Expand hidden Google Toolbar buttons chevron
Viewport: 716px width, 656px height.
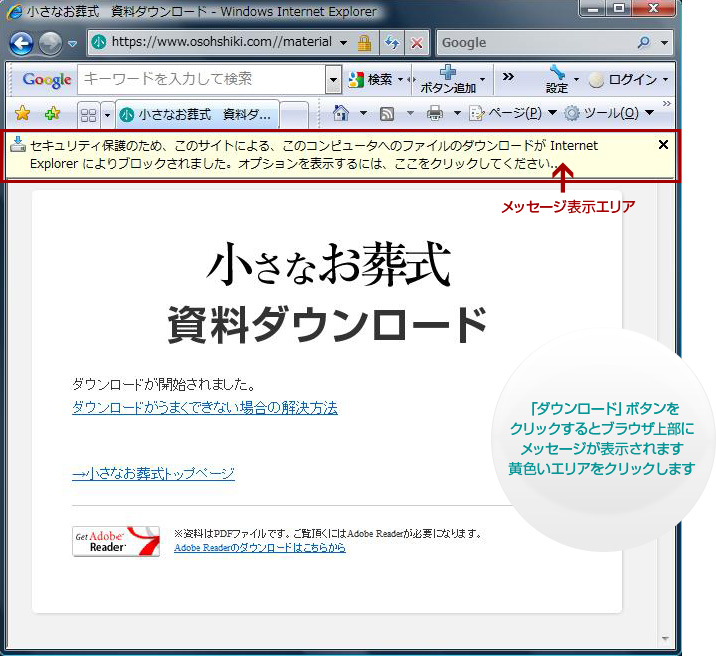pyautogui.click(x=508, y=77)
